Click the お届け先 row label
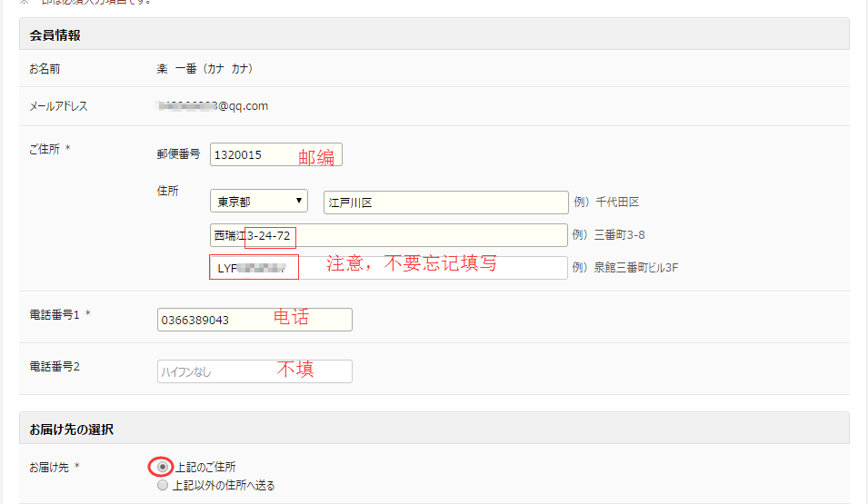 click(x=49, y=468)
